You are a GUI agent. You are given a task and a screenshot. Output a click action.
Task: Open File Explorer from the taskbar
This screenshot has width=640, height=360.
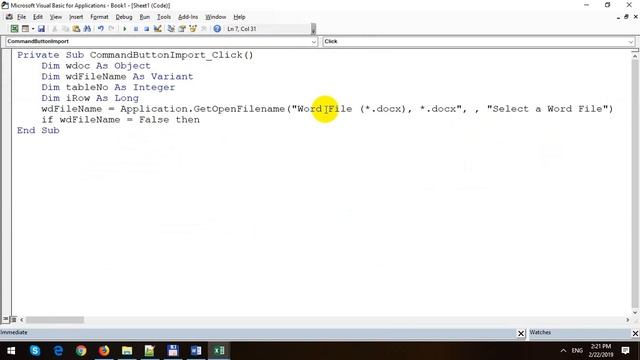click(x=127, y=351)
